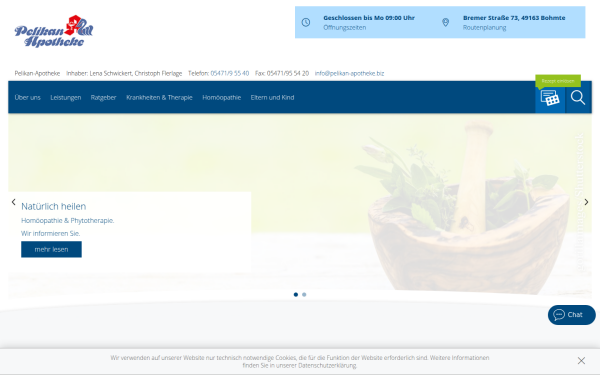The image size is (600, 375).
Task: Show previous slide with left arrow
Action: click(13, 202)
